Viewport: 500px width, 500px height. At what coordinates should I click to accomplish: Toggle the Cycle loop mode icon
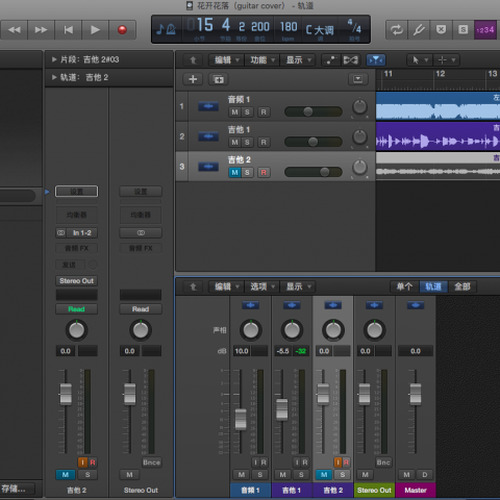(396, 30)
